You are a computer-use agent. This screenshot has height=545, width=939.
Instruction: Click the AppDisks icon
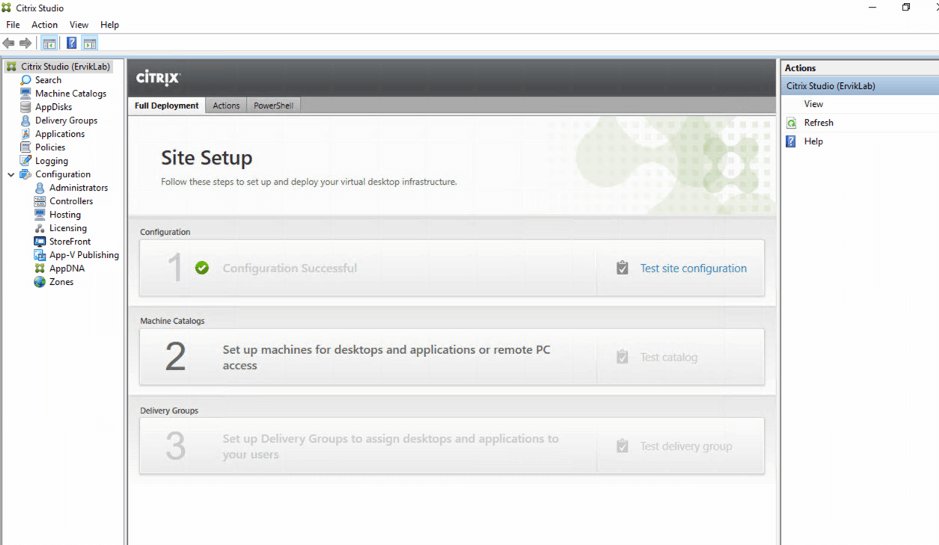click(26, 107)
